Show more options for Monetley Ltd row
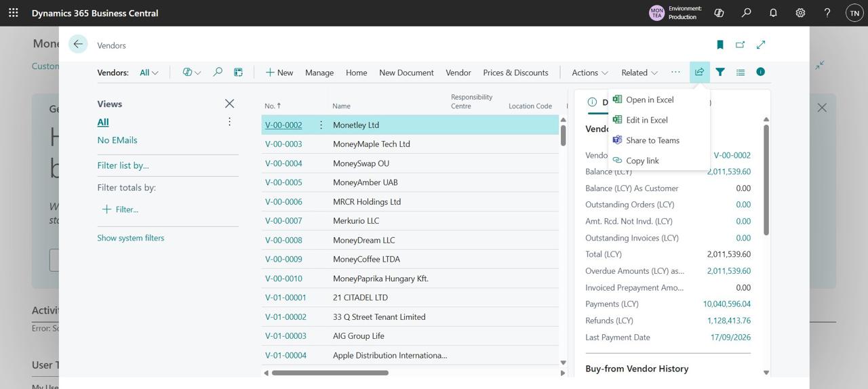Image resolution: width=868 pixels, height=389 pixels. 321,125
